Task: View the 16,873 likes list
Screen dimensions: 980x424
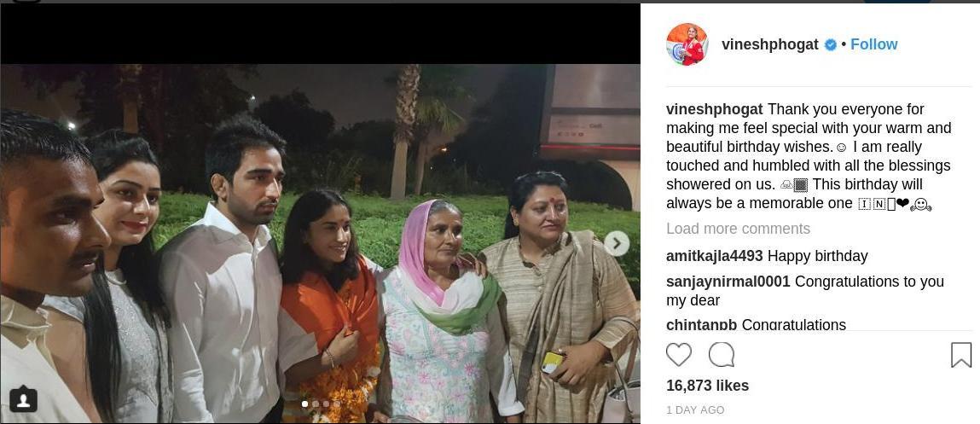Action: point(708,386)
